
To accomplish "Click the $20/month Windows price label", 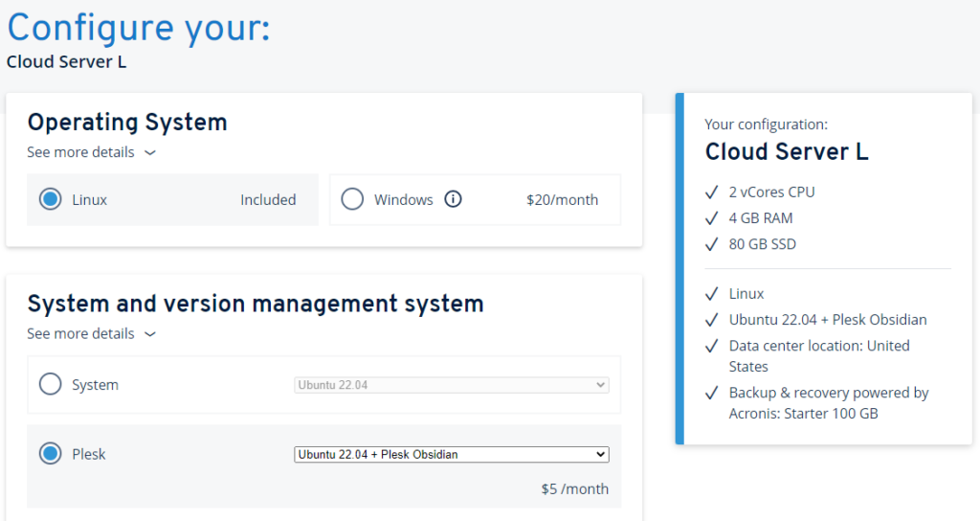I will pos(562,199).
